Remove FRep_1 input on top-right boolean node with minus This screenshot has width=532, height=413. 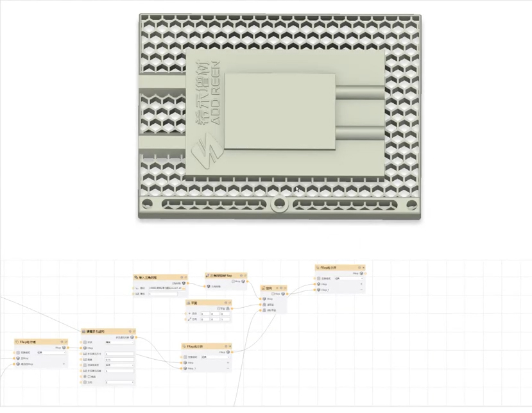(x=361, y=290)
